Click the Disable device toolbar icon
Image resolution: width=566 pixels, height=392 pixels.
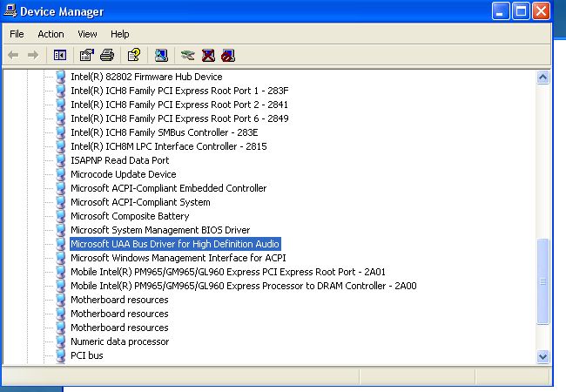coord(228,55)
